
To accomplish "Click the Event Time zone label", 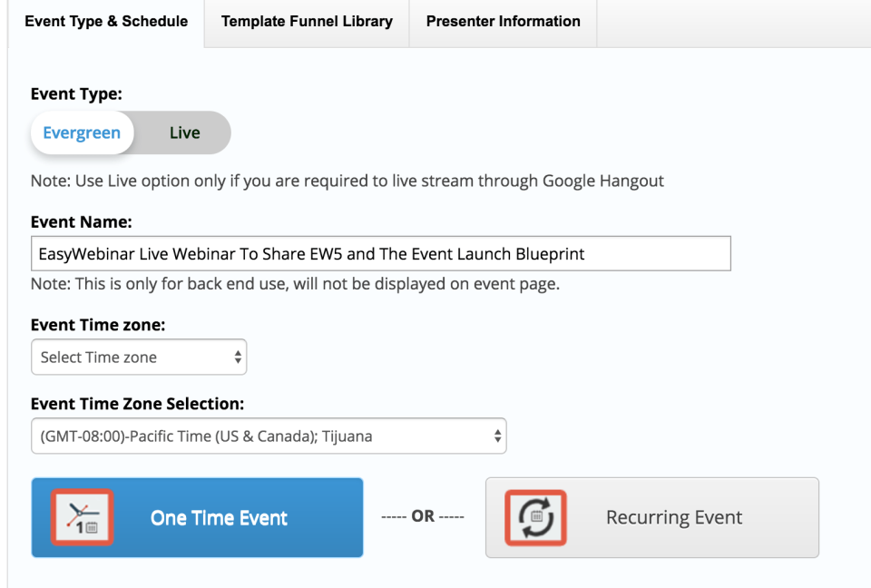I will coord(98,324).
